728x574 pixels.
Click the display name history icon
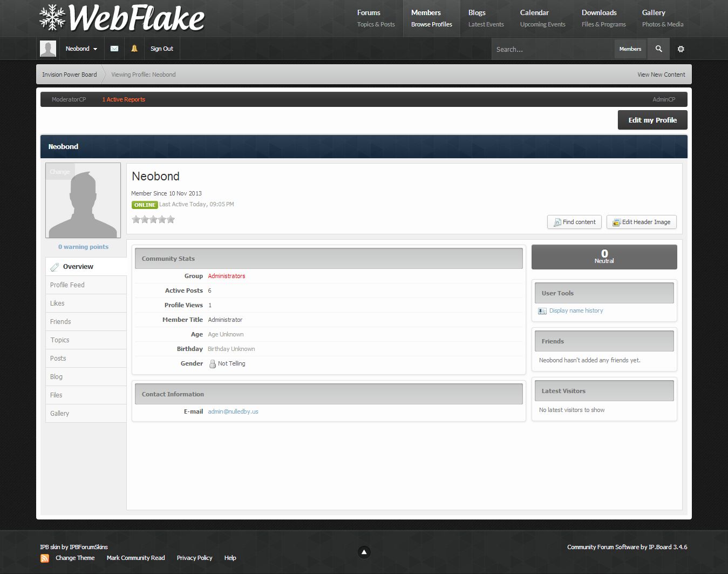click(542, 311)
